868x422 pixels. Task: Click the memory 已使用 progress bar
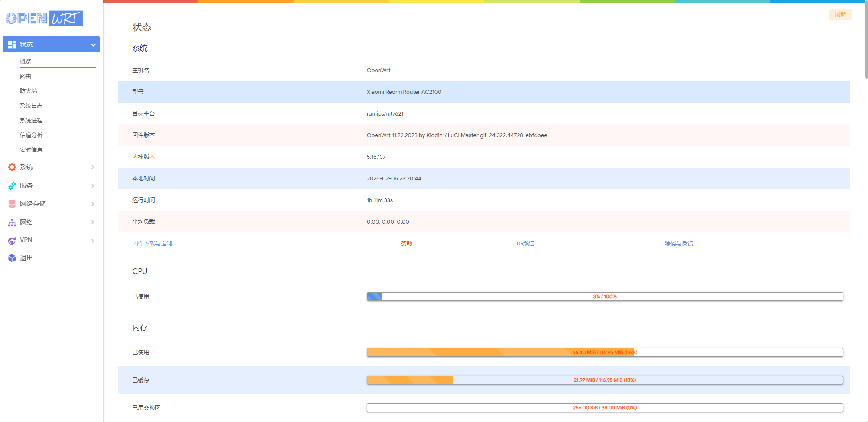[605, 352]
